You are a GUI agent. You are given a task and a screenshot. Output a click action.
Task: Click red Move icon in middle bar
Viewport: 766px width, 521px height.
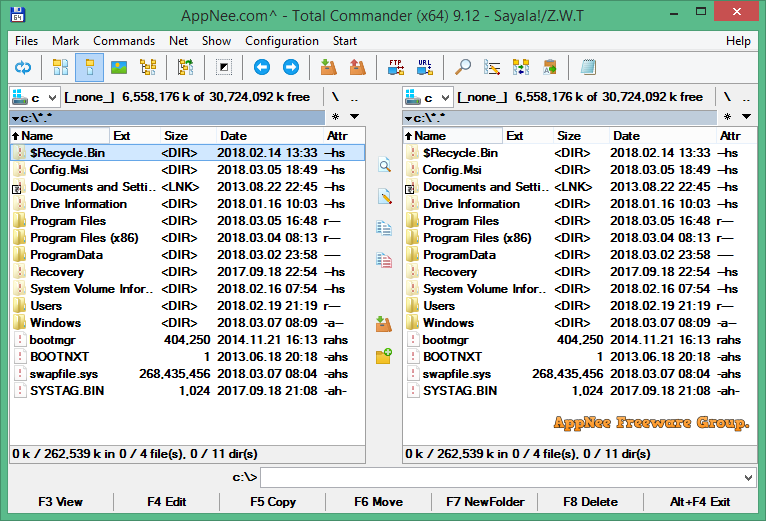pos(384,260)
